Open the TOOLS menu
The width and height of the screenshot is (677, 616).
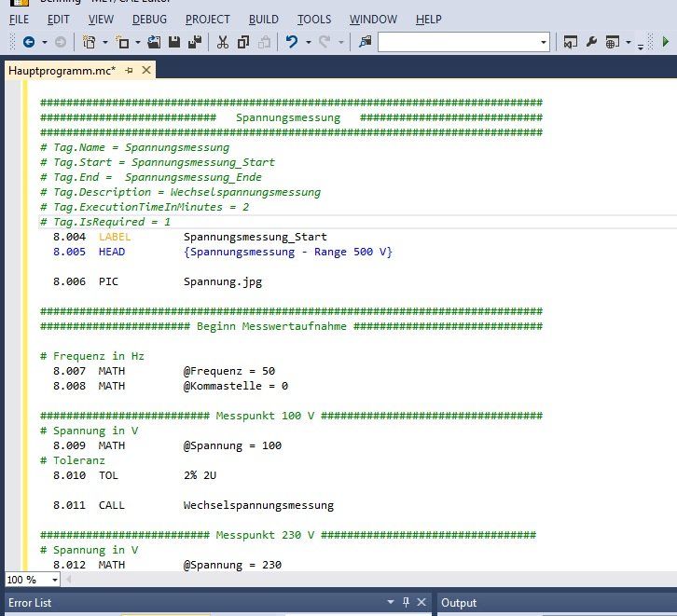click(314, 19)
